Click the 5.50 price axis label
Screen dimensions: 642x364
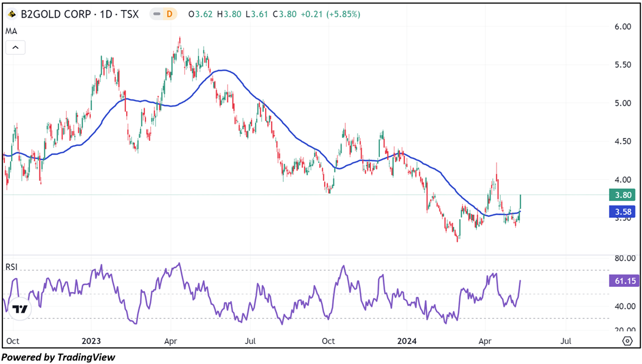[x=623, y=65]
